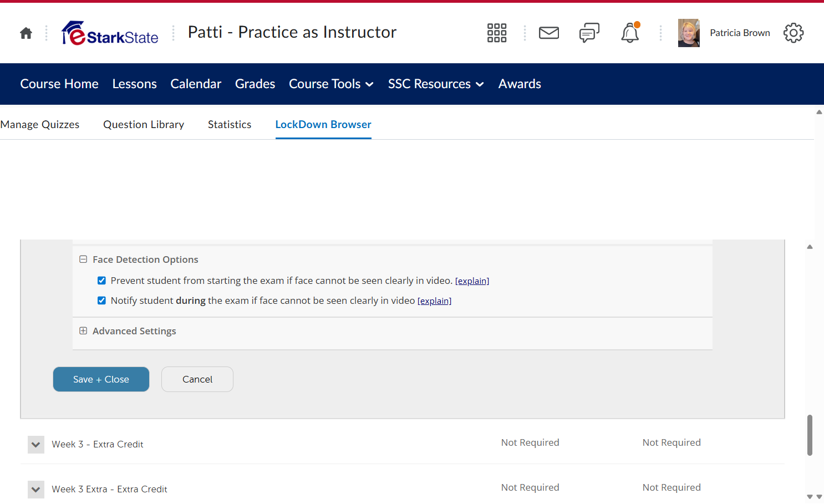Open the Week 3 - Extra Credit dropdown

pos(36,445)
